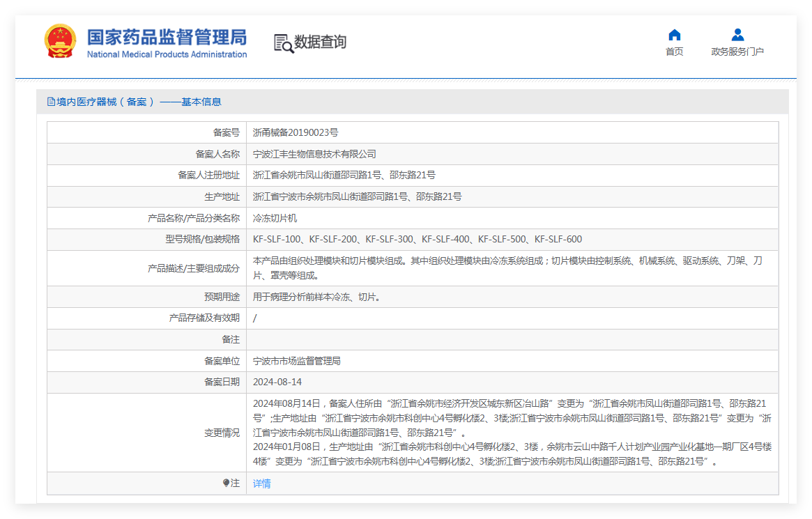The width and height of the screenshot is (812, 519).
Task: Click intended use text 用于病理分析前样本冷冻、切片
Action: tap(316, 297)
